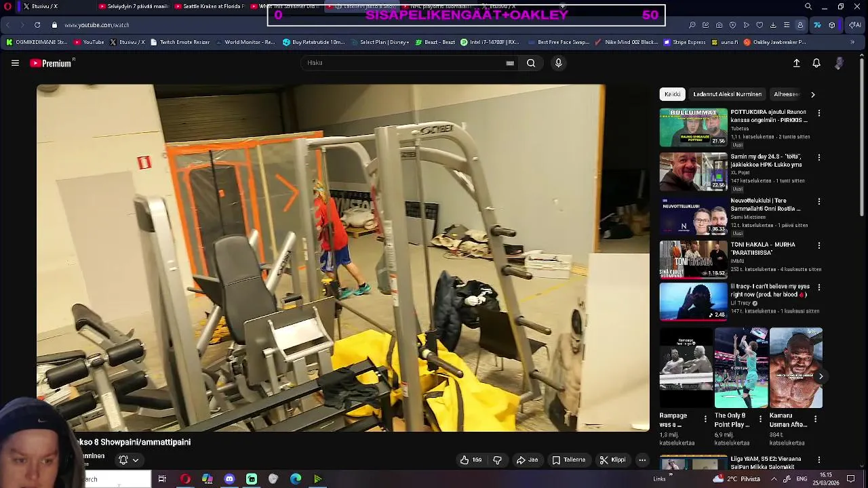Open options for Kamaru Usman short
868x488 pixels.
click(x=815, y=419)
